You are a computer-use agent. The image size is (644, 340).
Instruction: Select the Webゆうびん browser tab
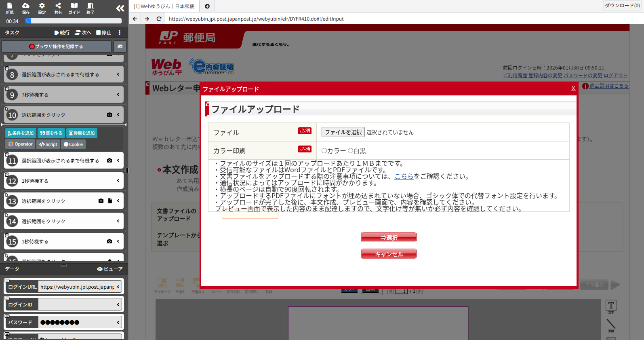point(164,6)
